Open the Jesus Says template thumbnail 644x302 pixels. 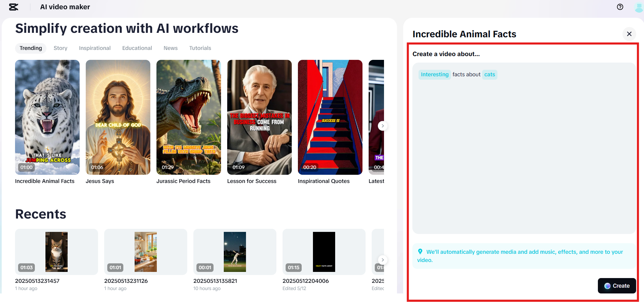pyautogui.click(x=118, y=117)
